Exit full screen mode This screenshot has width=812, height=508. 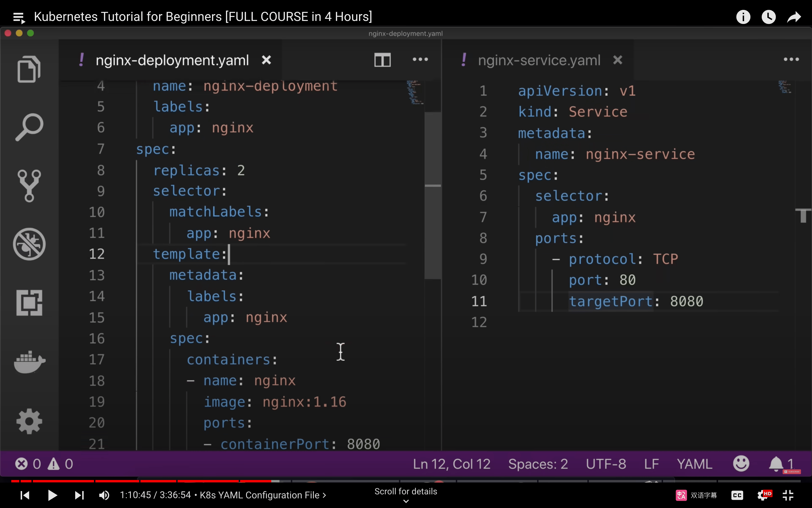click(788, 495)
